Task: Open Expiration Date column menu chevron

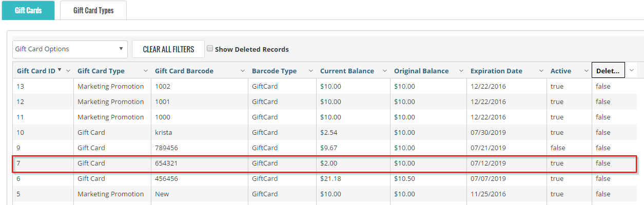Action: tap(540, 71)
